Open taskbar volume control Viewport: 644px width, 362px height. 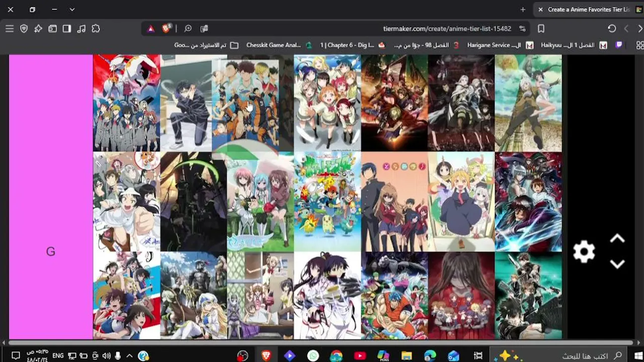(x=106, y=356)
